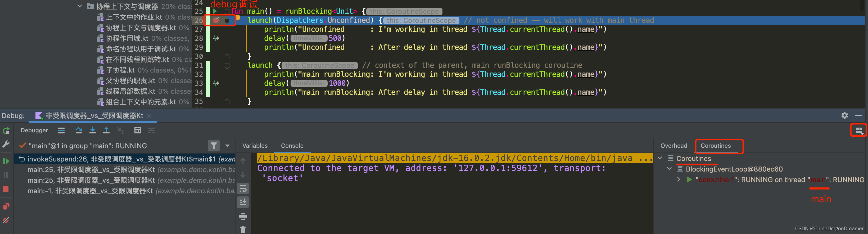
Task: Switch to the Coroutines tab
Action: (716, 146)
